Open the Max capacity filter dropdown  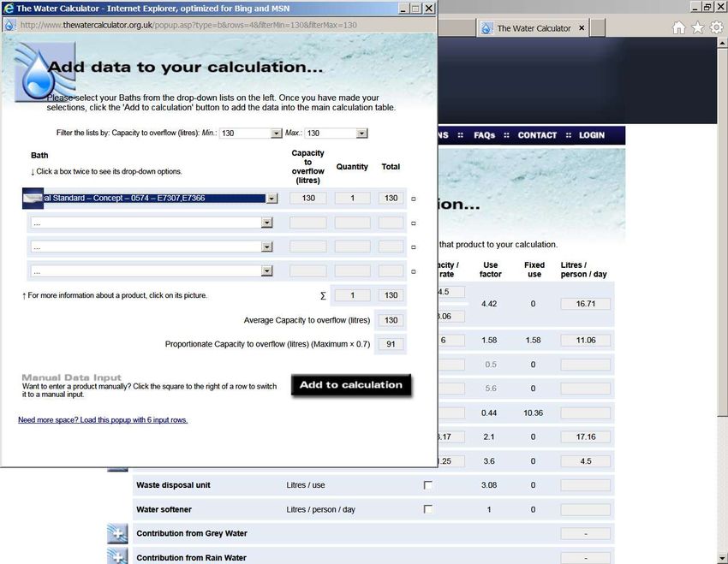point(361,134)
